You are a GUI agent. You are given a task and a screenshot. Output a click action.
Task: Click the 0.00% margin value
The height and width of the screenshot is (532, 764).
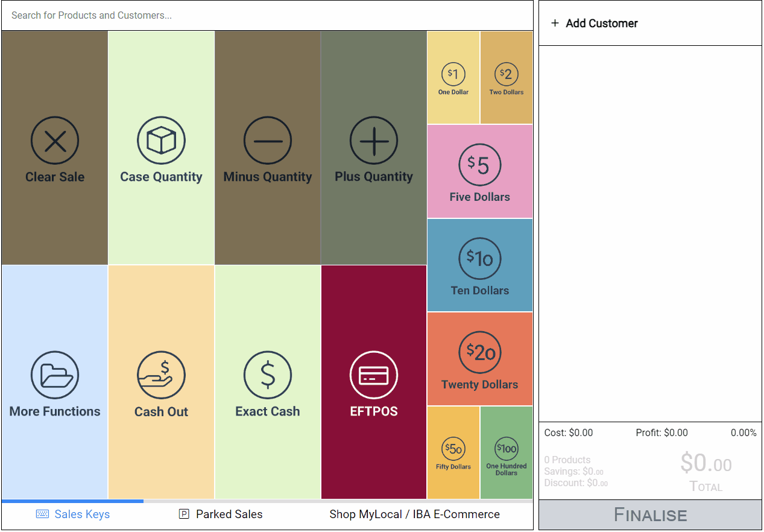tap(743, 433)
